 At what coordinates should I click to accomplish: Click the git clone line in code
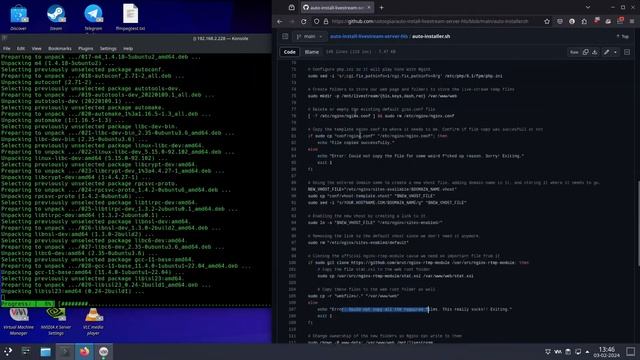(418, 262)
